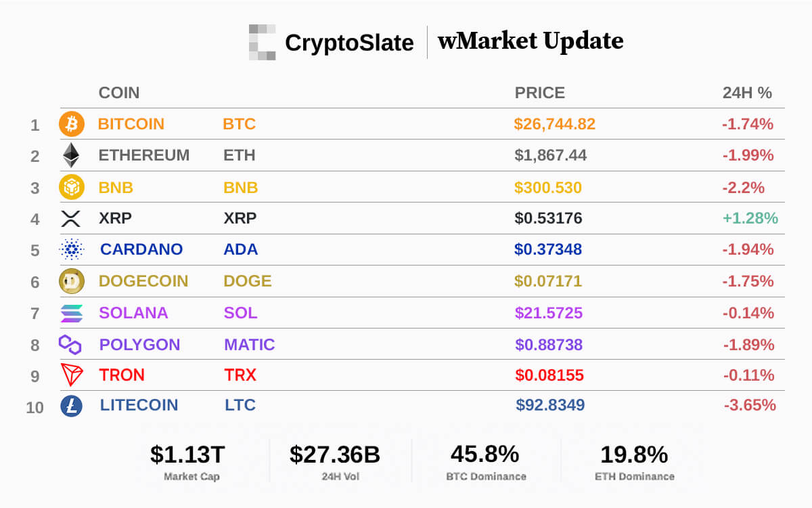The image size is (812, 508).
Task: Click the Bitcoin coin icon
Action: click(72, 124)
